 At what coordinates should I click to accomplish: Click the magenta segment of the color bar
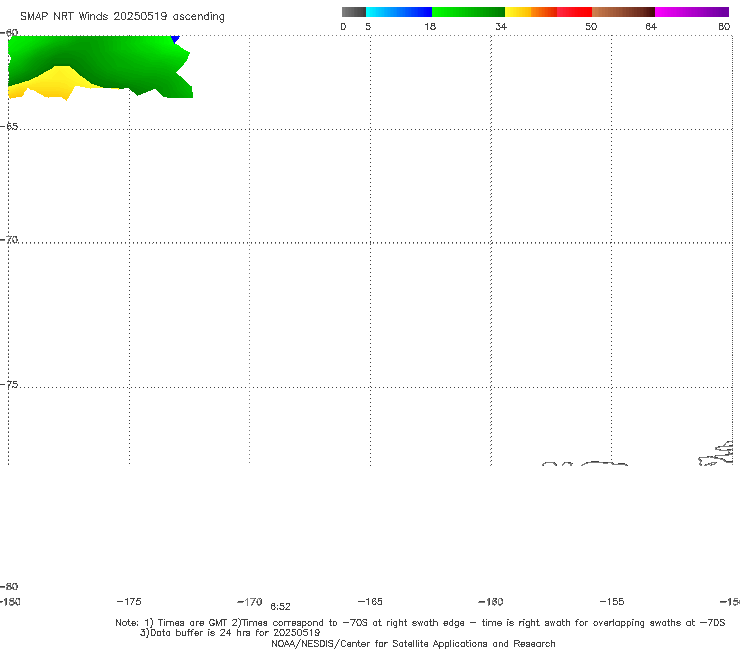point(692,12)
